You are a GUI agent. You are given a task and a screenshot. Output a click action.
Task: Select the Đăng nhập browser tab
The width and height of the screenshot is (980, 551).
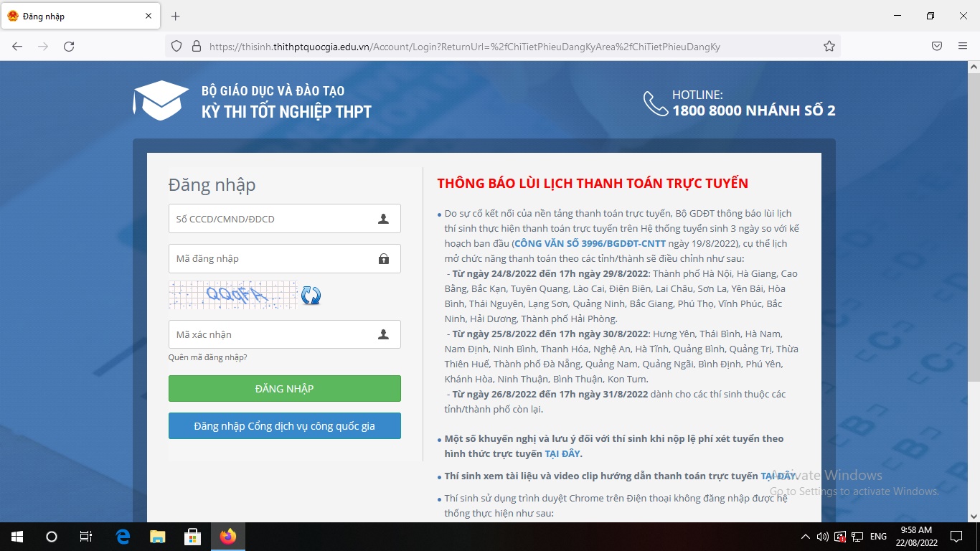click(x=72, y=16)
